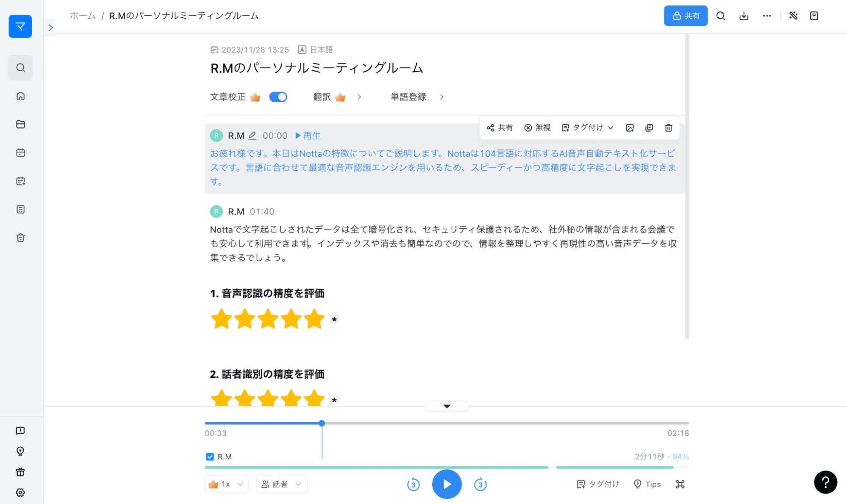This screenshot has height=504, width=847.
Task: Skip forward 3 seconds
Action: click(x=480, y=484)
